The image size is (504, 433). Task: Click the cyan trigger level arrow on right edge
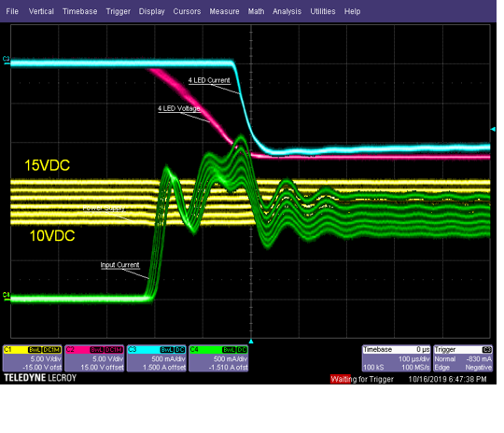[x=493, y=129]
